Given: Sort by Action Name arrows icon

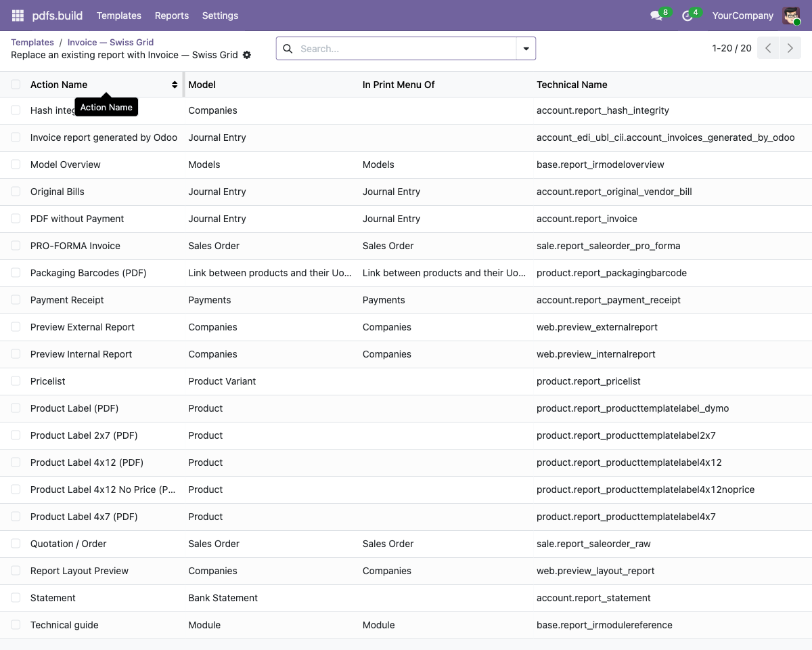Looking at the screenshot, I should (175, 85).
